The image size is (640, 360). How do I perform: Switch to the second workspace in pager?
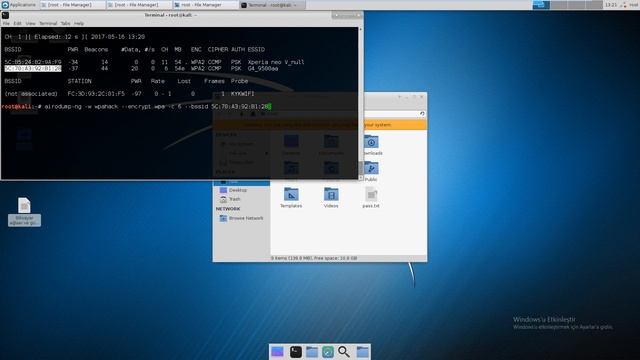pyautogui.click(x=558, y=5)
